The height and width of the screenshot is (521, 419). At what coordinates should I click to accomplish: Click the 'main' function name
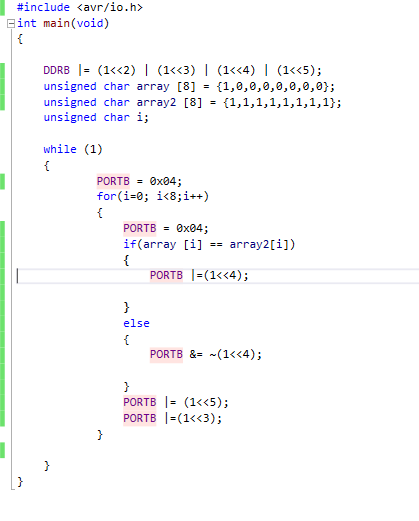point(56,23)
